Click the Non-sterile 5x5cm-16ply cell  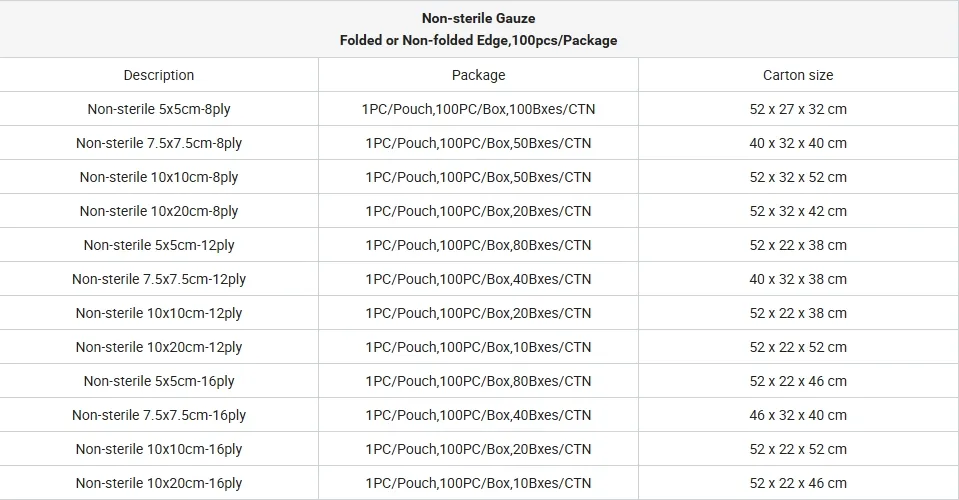click(x=159, y=381)
